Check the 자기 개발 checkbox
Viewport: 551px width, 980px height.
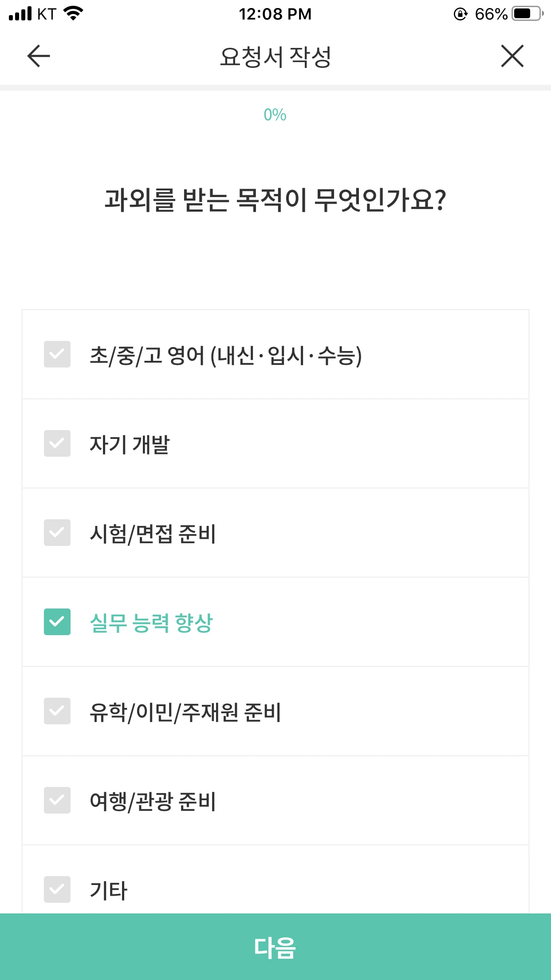[57, 443]
